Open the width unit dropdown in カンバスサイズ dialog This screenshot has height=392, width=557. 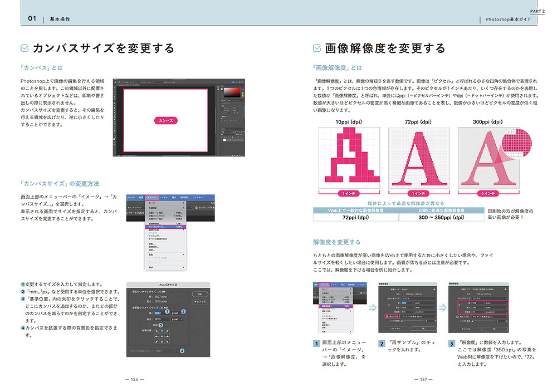(177, 313)
